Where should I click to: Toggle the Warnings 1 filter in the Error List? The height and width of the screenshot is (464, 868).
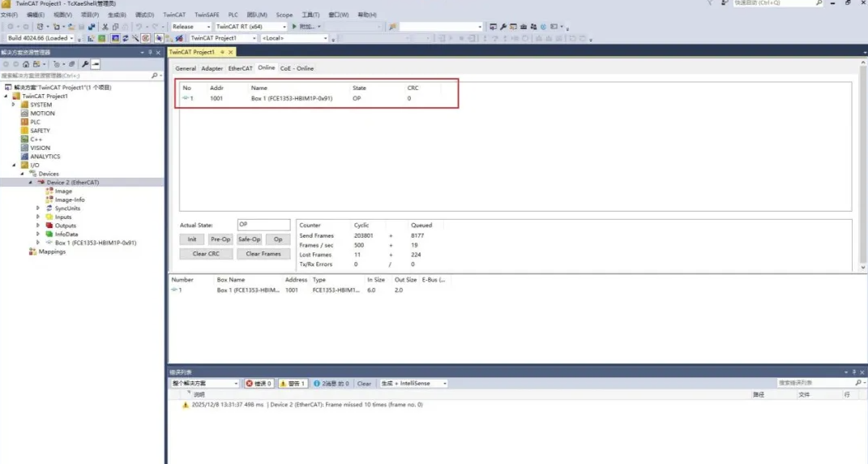click(293, 384)
